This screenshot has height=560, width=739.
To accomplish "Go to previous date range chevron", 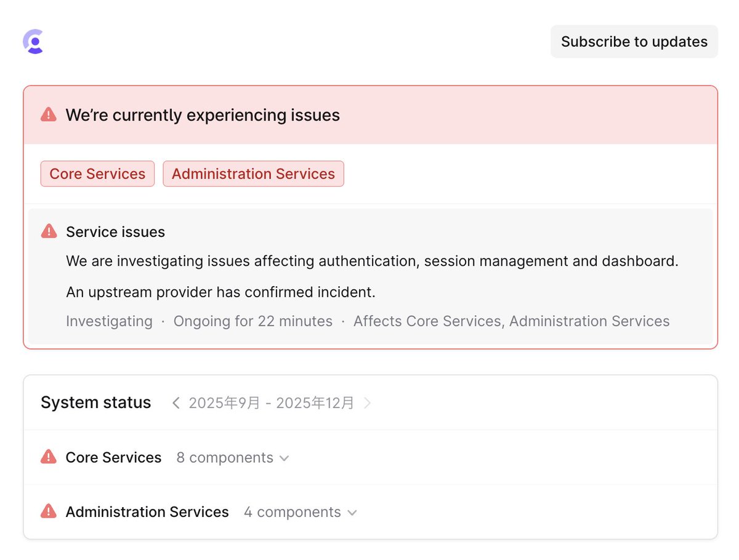I will 176,403.
